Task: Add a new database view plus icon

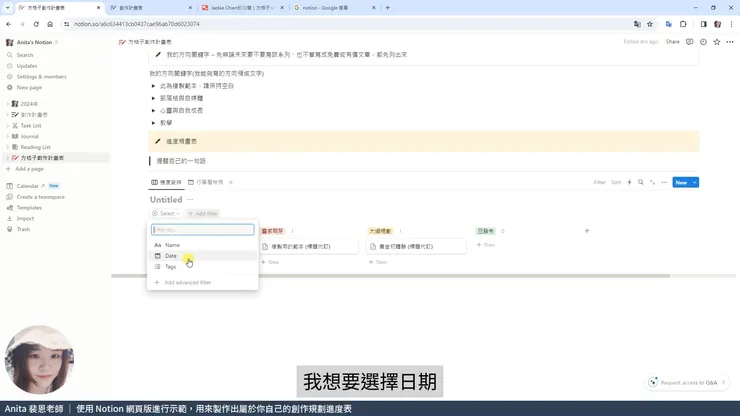Action: pos(231,182)
